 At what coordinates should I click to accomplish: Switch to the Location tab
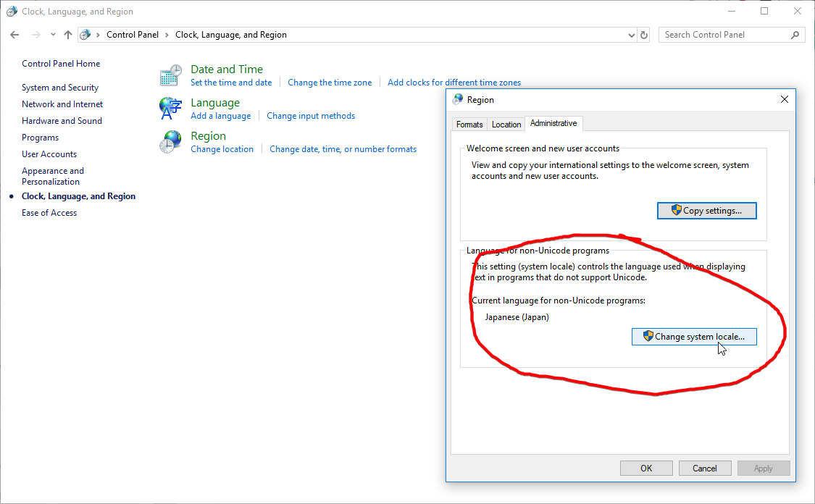(x=506, y=125)
